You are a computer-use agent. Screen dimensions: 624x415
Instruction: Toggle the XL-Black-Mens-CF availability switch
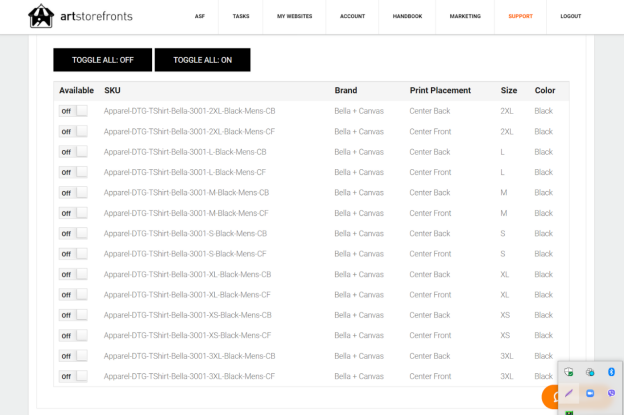(73, 294)
